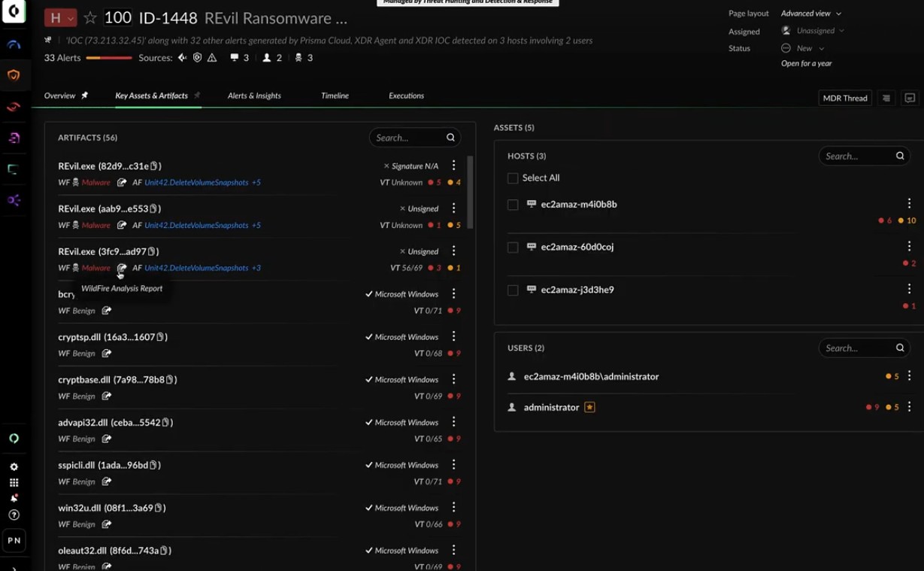Open WildFire report for REvil.exe (3fc9...ad97)
Image resolution: width=924 pixels, height=571 pixels.
[122, 268]
